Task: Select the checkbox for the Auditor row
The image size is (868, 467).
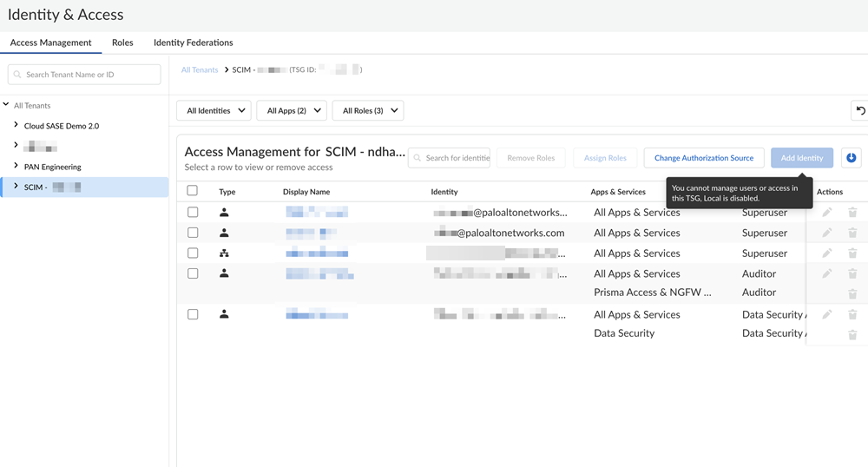Action: point(193,273)
